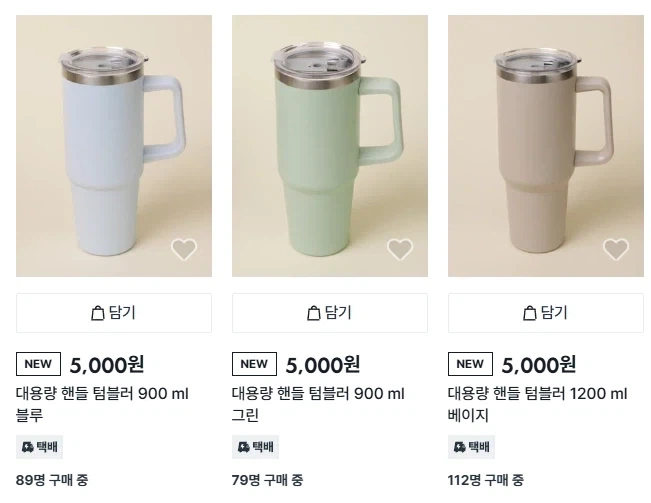
Task: Open 대용량 핸들 텀블러 1200 ml 베이지 title
Action: [x=537, y=404]
